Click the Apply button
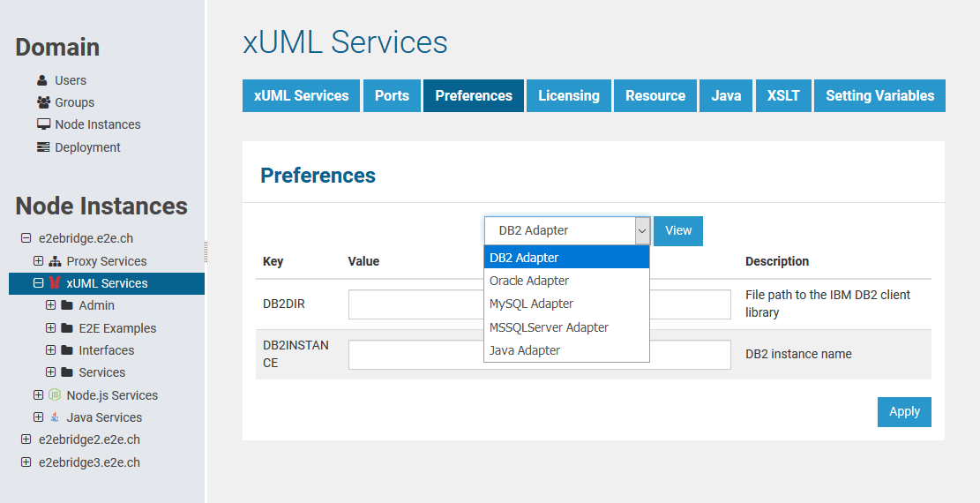 904,412
